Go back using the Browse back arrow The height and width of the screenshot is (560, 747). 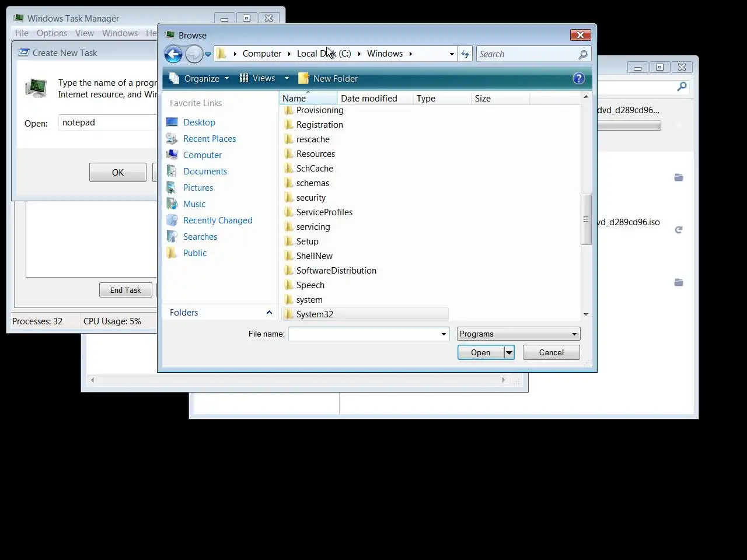173,54
